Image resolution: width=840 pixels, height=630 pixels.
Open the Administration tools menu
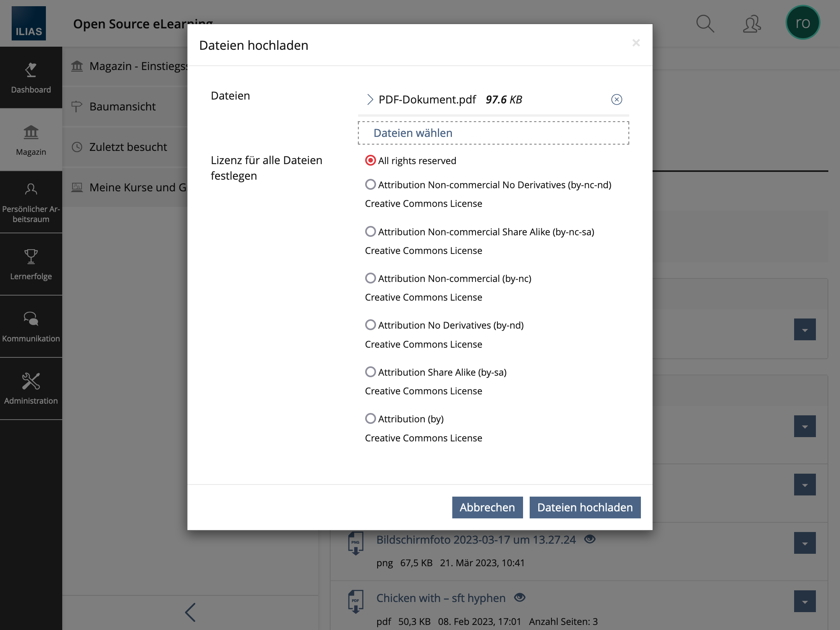click(31, 389)
